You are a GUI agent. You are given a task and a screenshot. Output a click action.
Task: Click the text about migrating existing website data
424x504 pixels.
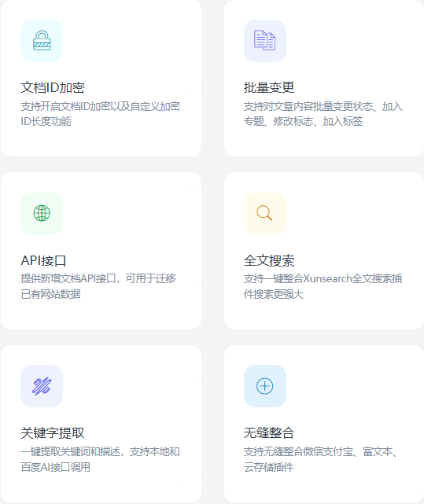98,286
